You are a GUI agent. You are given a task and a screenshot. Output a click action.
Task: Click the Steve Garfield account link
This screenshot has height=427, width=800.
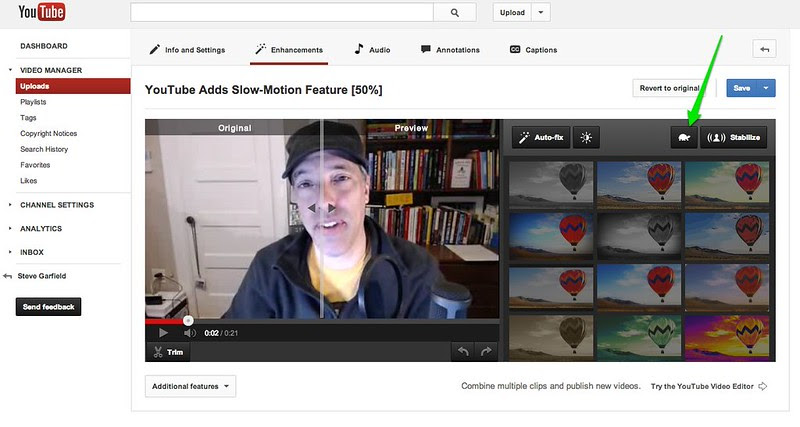click(x=41, y=276)
